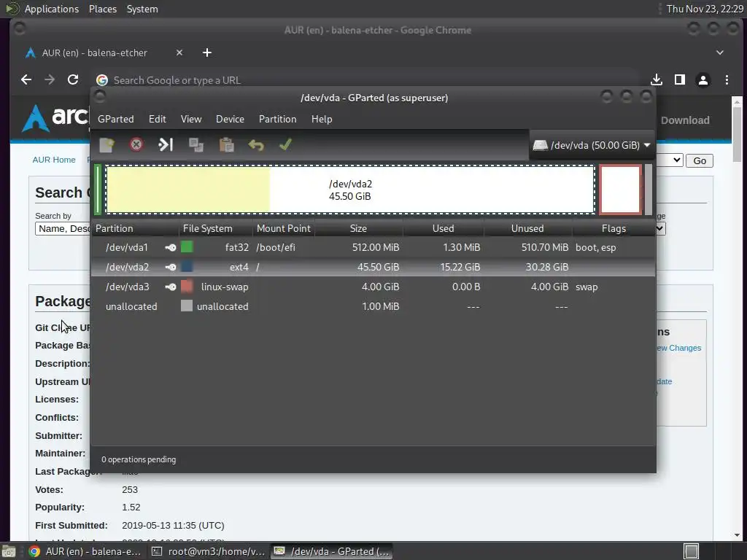Click the key icon on /dev/vda3 row
Screen dimensions: 747x560
coord(171,287)
